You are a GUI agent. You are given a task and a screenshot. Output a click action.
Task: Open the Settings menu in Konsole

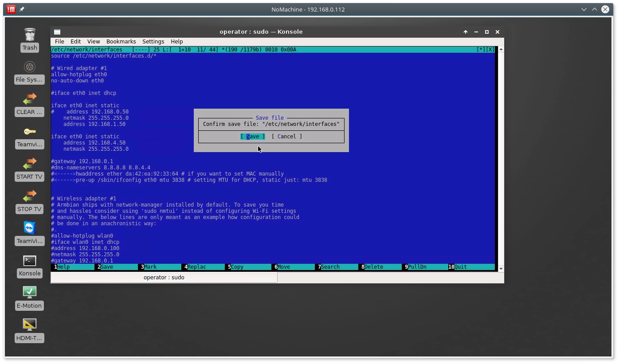153,41
